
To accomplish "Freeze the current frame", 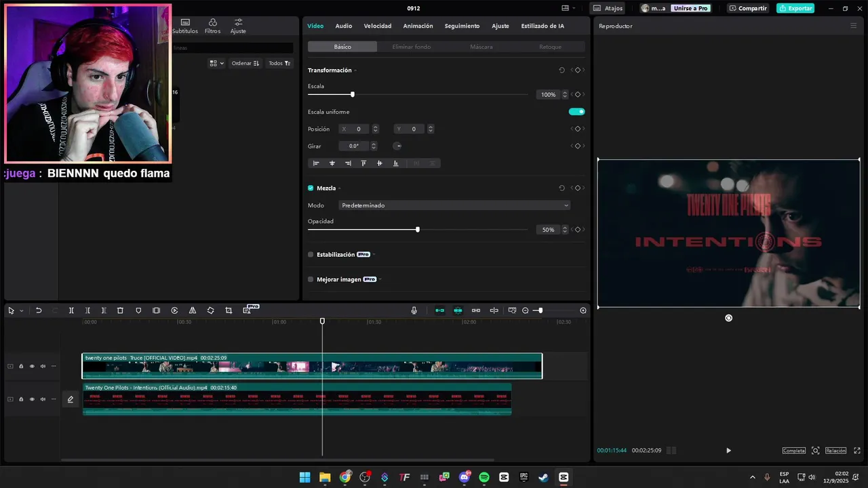I will pos(157,310).
